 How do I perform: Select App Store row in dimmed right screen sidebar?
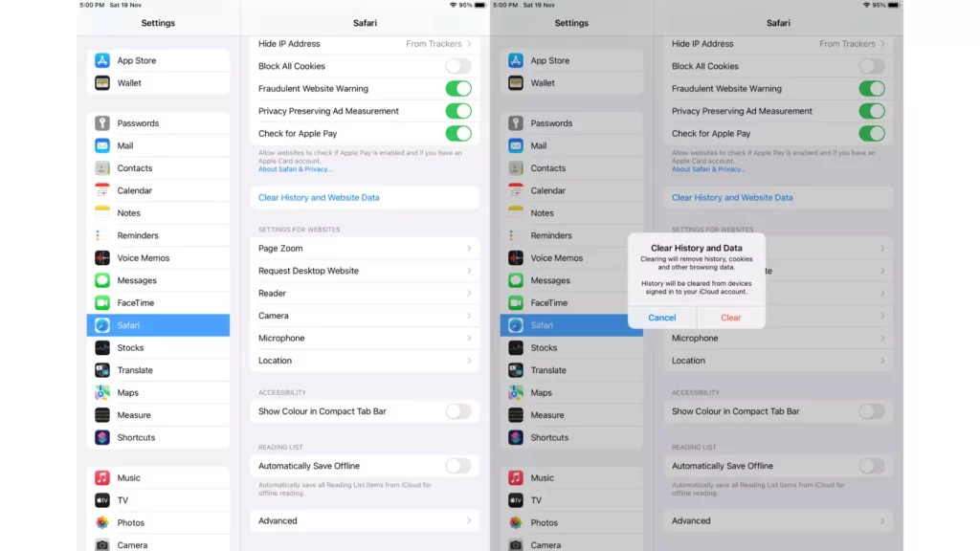click(x=572, y=60)
